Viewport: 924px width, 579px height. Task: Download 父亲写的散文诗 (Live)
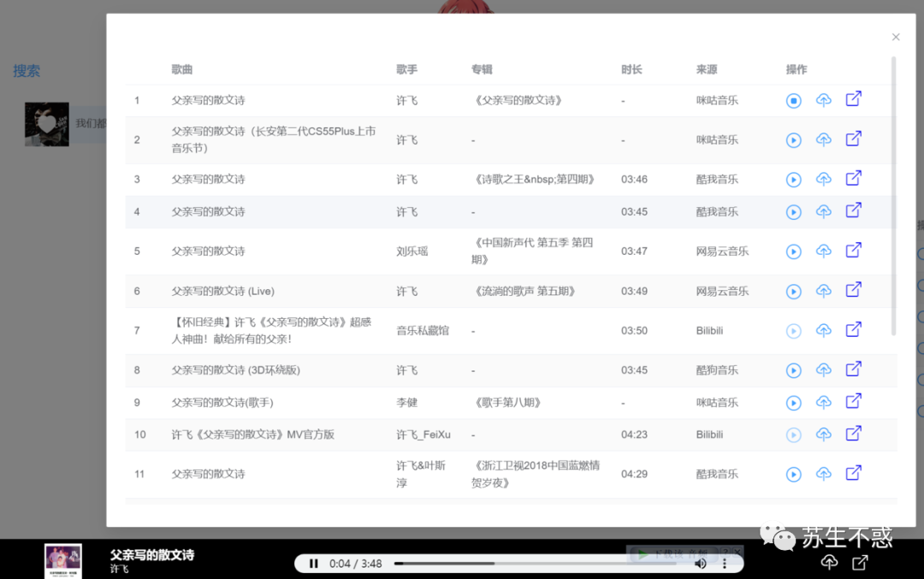824,291
